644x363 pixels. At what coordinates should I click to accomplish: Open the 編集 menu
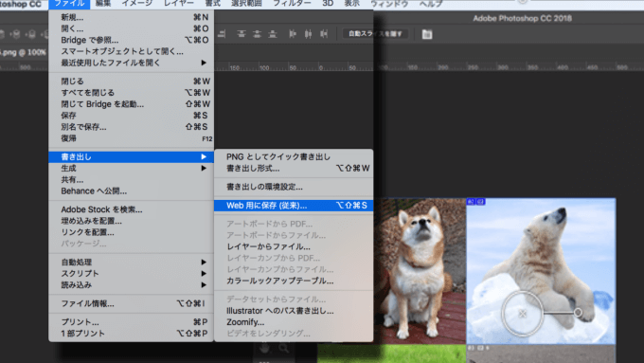point(102,4)
